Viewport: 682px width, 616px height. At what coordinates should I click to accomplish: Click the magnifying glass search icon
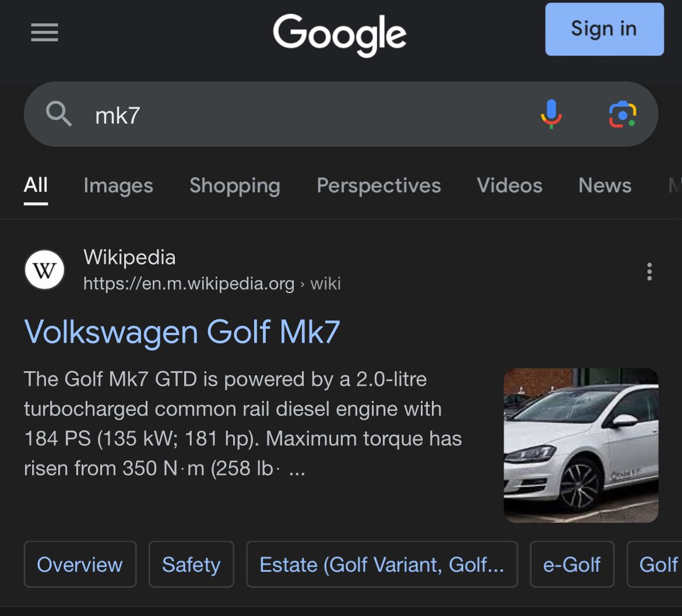(59, 114)
